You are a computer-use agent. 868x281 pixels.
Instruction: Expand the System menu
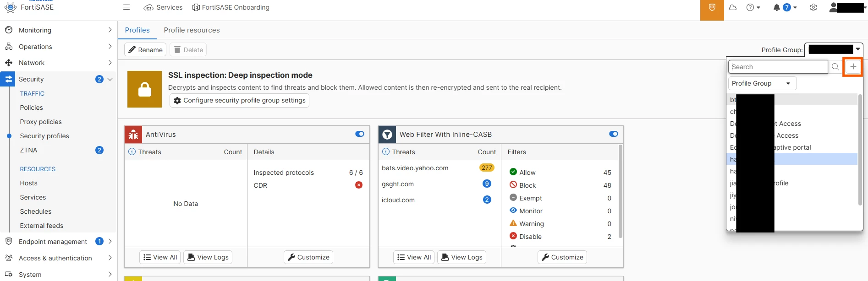coord(58,275)
